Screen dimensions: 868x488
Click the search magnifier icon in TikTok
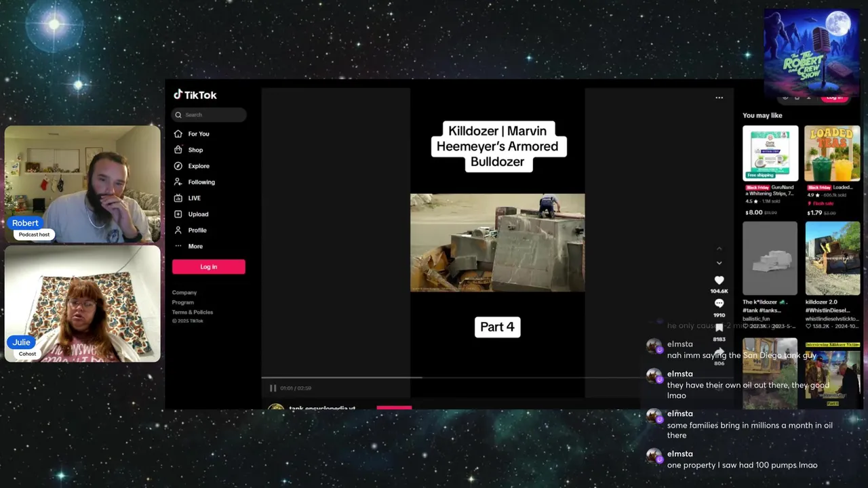coord(178,115)
